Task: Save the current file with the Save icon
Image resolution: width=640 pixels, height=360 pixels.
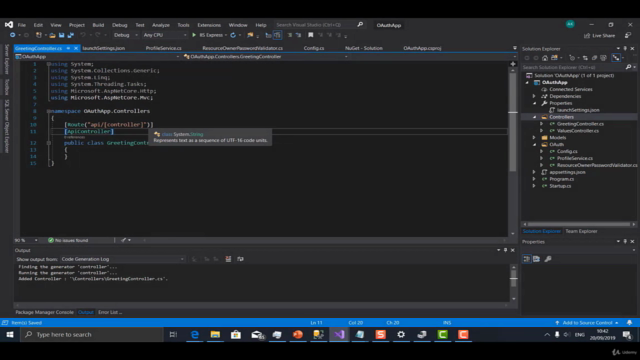Action: point(61,35)
